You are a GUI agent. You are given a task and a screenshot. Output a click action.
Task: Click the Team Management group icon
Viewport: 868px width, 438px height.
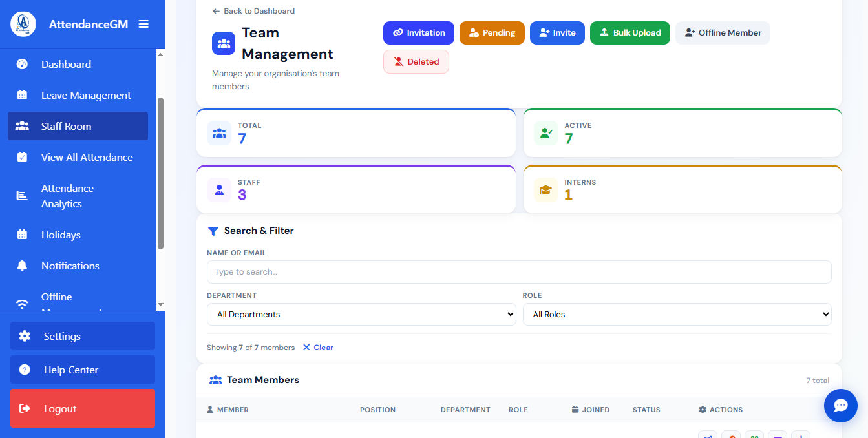(x=224, y=43)
